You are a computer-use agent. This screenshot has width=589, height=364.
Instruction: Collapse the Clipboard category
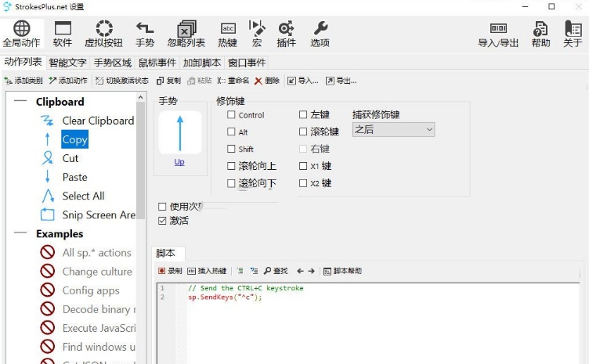pyautogui.click(x=20, y=101)
